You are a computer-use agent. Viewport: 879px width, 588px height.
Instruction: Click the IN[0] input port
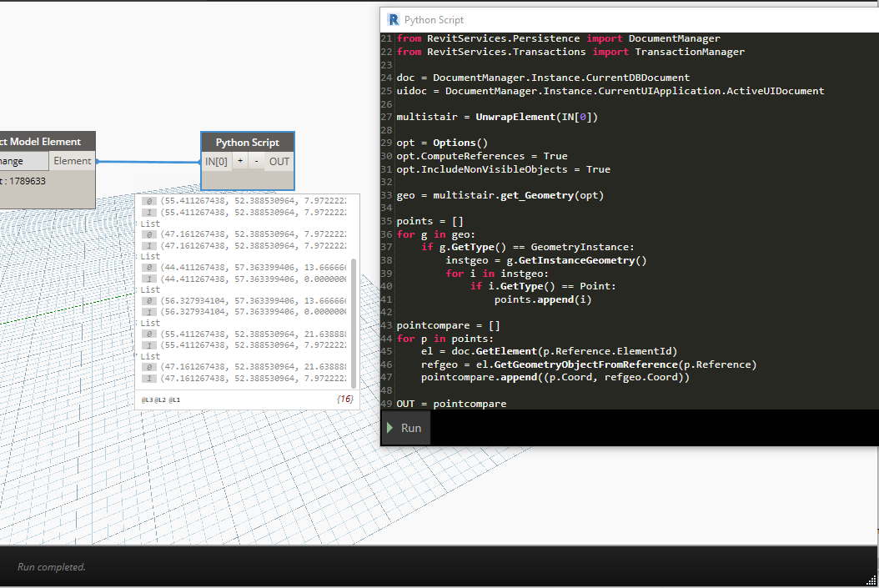click(x=216, y=161)
